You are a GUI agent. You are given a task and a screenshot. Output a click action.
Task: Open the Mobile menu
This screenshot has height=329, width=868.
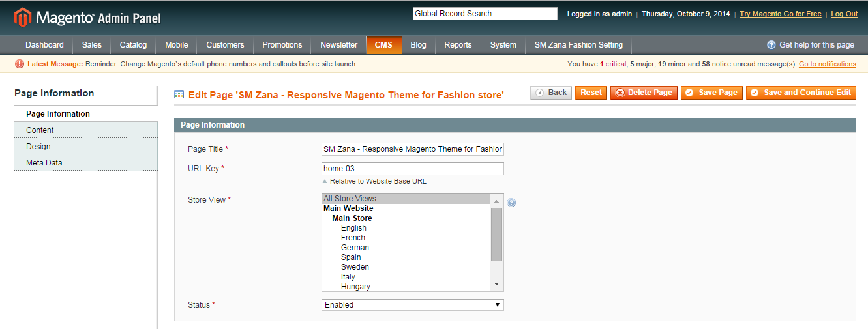point(177,45)
